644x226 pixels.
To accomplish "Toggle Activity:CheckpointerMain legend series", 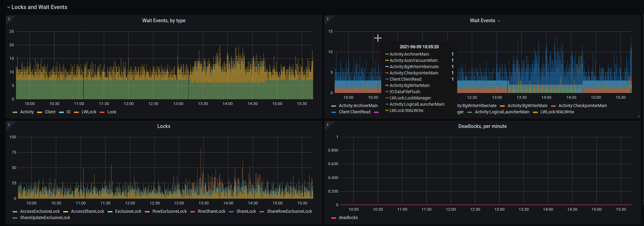I will [x=583, y=106].
